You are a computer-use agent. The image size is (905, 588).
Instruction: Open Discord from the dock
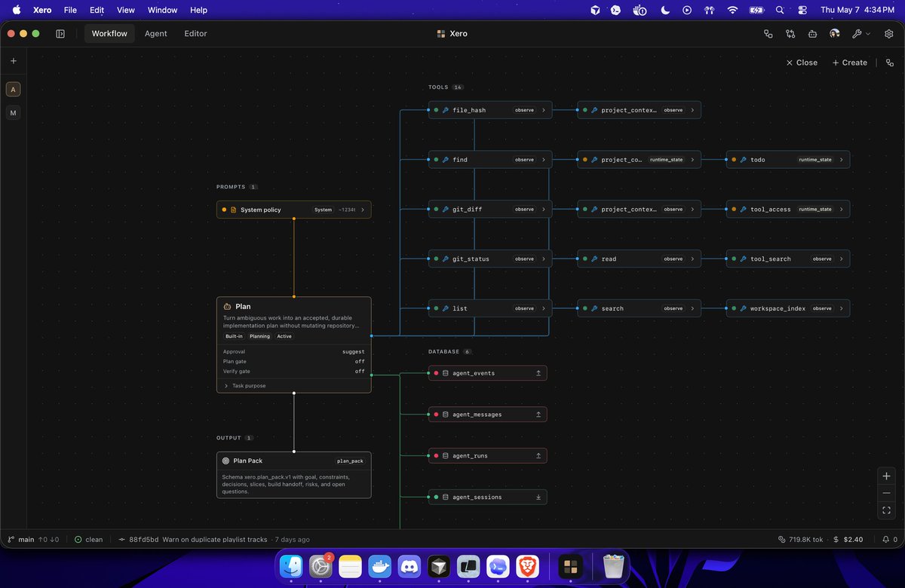tap(410, 566)
